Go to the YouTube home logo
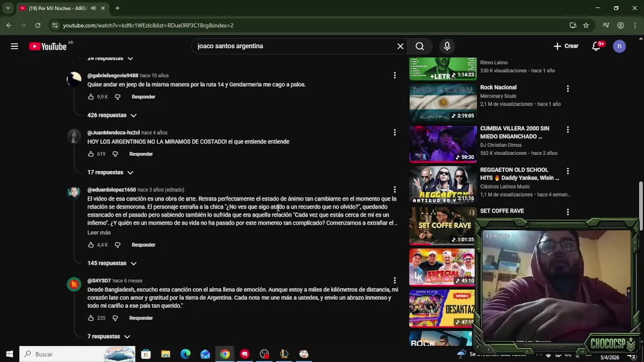 click(x=48, y=46)
